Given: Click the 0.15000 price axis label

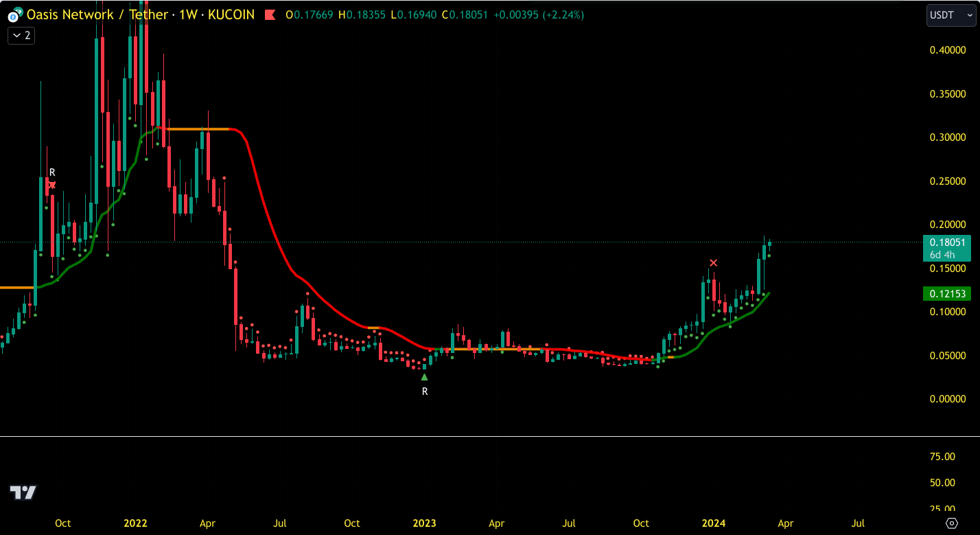Looking at the screenshot, I should 948,268.
